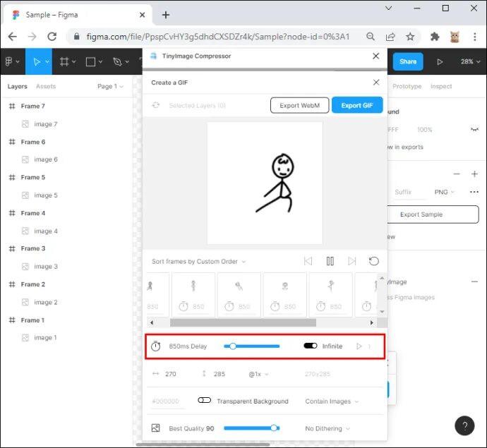Image resolution: width=487 pixels, height=448 pixels.
Task: Click the height arrows icon next to 285
Action: point(204,373)
